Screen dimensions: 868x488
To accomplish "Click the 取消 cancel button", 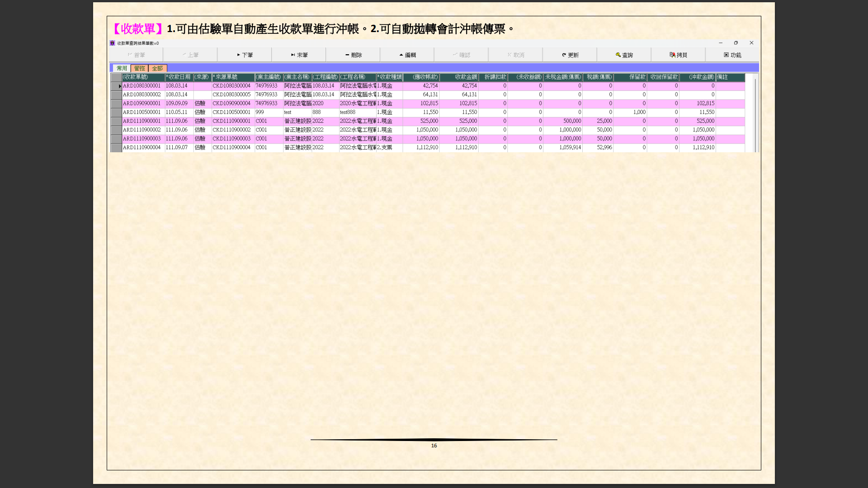I will [515, 55].
